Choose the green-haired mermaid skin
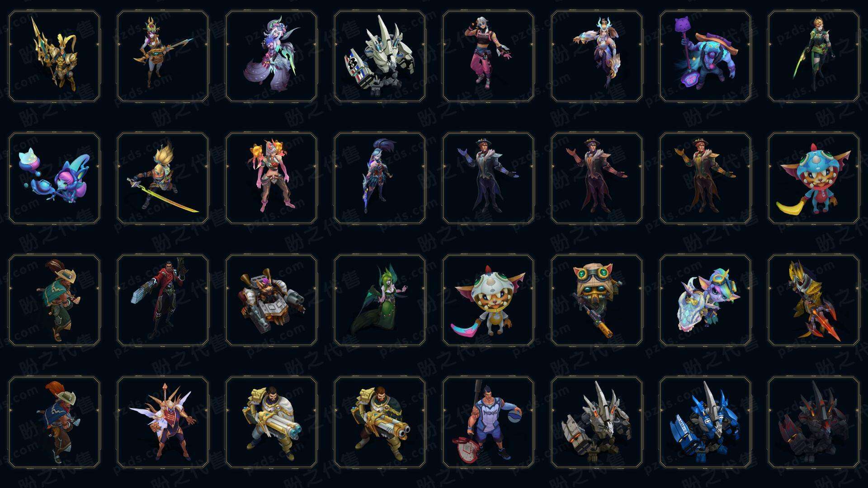Viewport: 868px width, 488px height. (x=380, y=300)
